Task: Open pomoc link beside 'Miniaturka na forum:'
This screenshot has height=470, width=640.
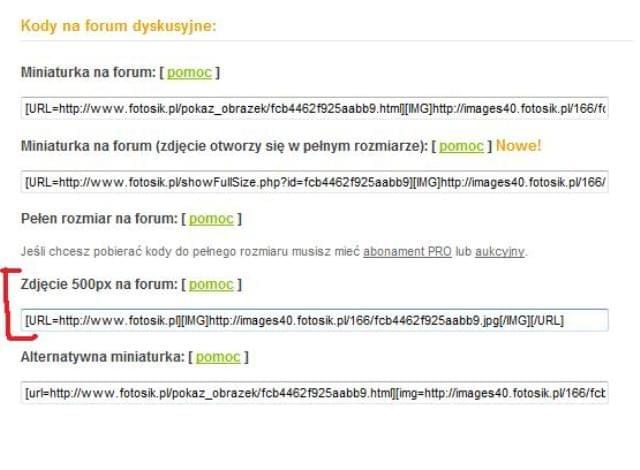Action: 189,73
